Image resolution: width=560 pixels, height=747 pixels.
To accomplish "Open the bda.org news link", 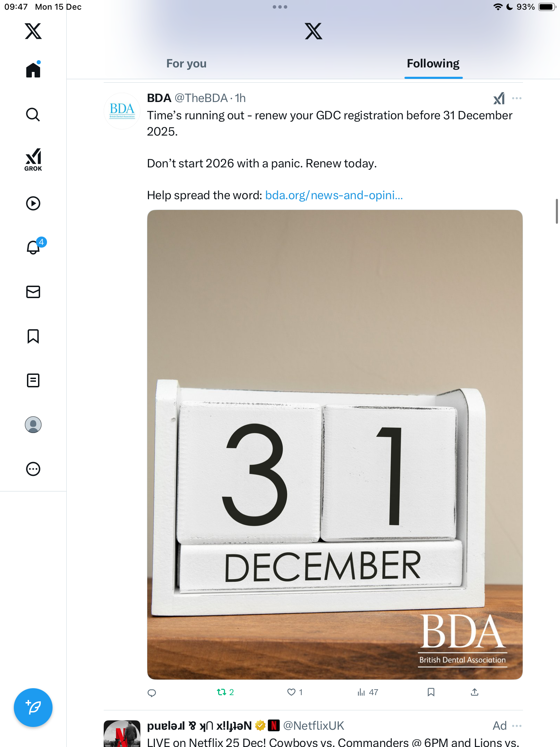I will coord(334,195).
